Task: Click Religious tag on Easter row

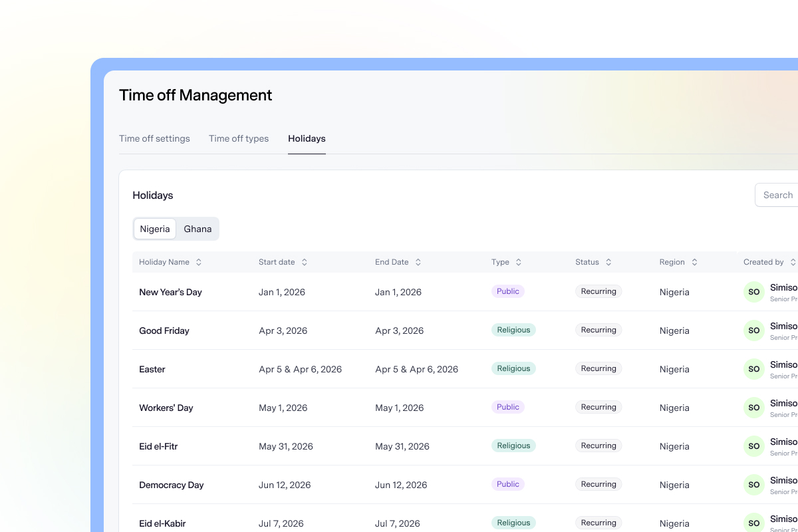Action: pos(513,368)
